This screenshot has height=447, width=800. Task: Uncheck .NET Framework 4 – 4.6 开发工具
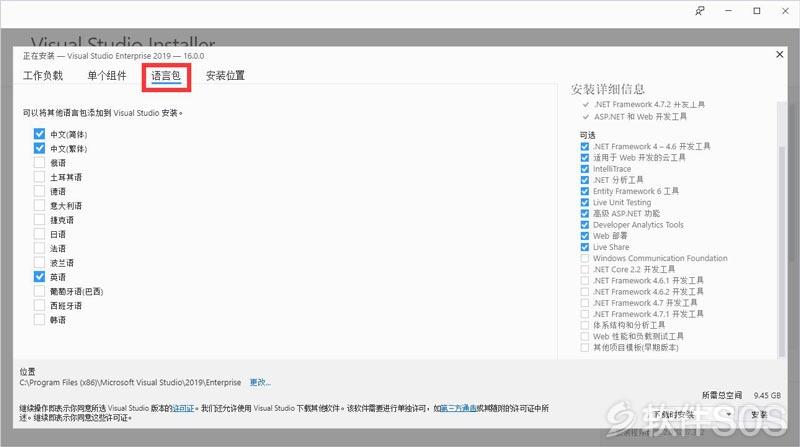pyautogui.click(x=585, y=146)
